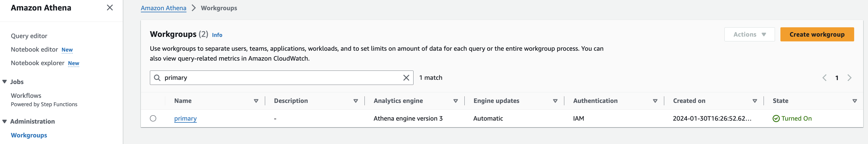Click the Analytics engine column header
Image resolution: width=868 pixels, height=144 pixels.
click(x=398, y=101)
